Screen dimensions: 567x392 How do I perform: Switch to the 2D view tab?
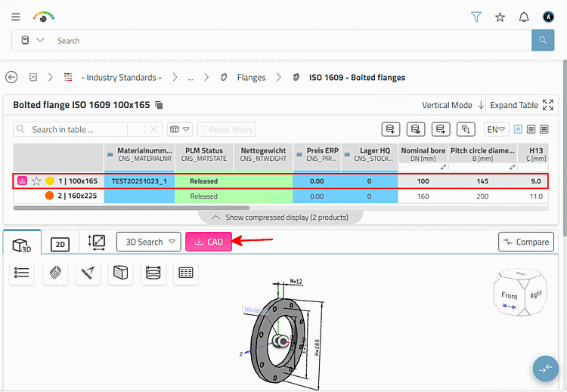pos(60,245)
